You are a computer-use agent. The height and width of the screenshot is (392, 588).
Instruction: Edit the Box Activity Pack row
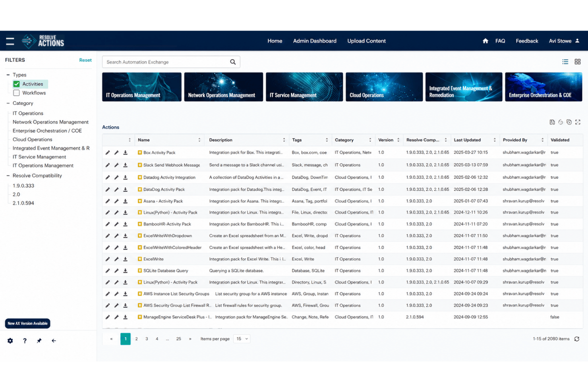pyautogui.click(x=108, y=153)
